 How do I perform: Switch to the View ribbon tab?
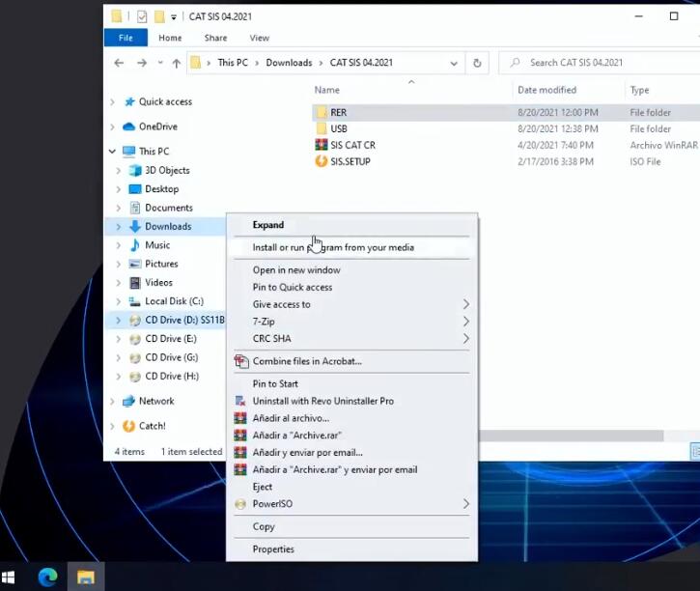point(260,38)
